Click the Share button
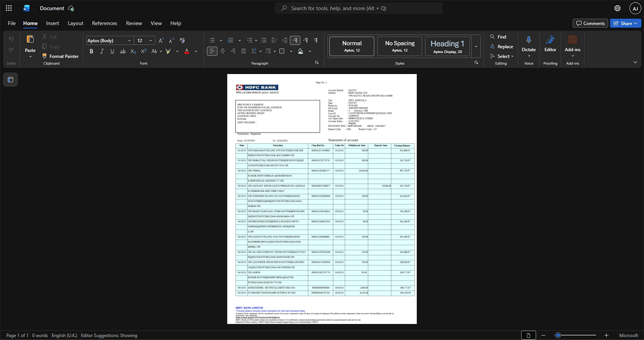The height and width of the screenshot is (340, 644). [x=626, y=23]
